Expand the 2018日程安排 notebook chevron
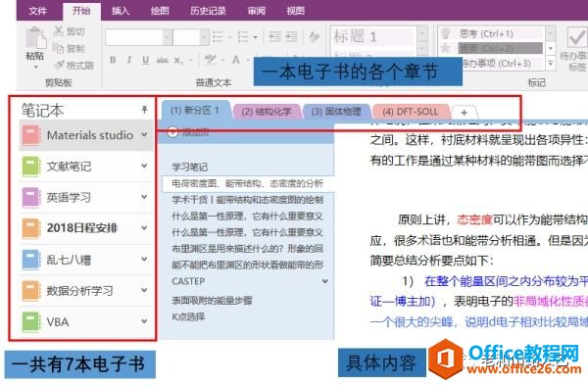588x386 pixels. coord(144,228)
